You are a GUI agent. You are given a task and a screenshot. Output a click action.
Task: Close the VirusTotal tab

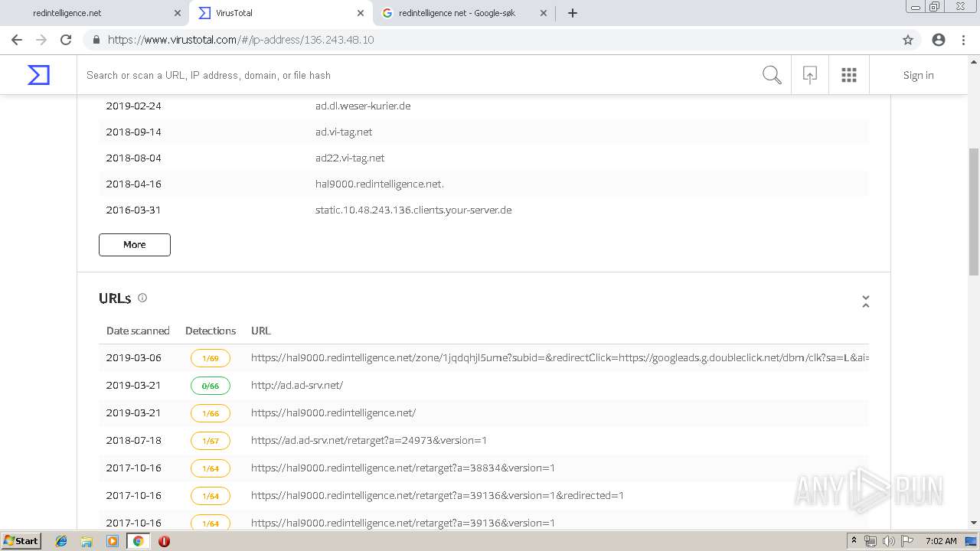pyautogui.click(x=360, y=13)
